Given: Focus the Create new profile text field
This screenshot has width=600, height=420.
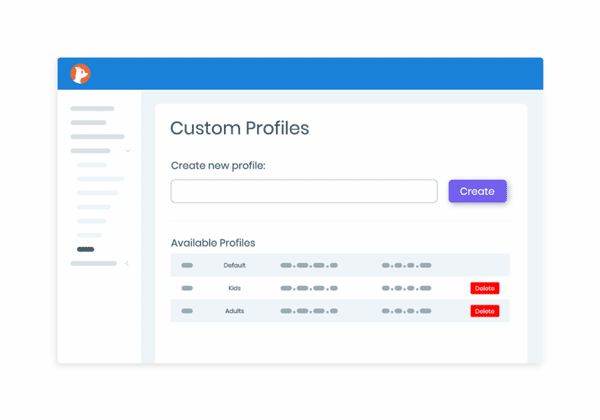Looking at the screenshot, I should click(x=304, y=191).
